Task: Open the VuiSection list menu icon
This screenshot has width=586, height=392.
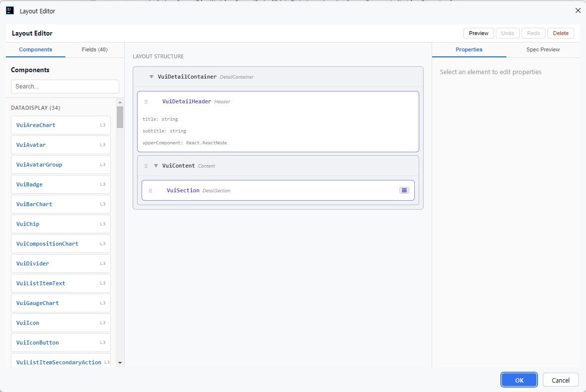Action: 404,190
